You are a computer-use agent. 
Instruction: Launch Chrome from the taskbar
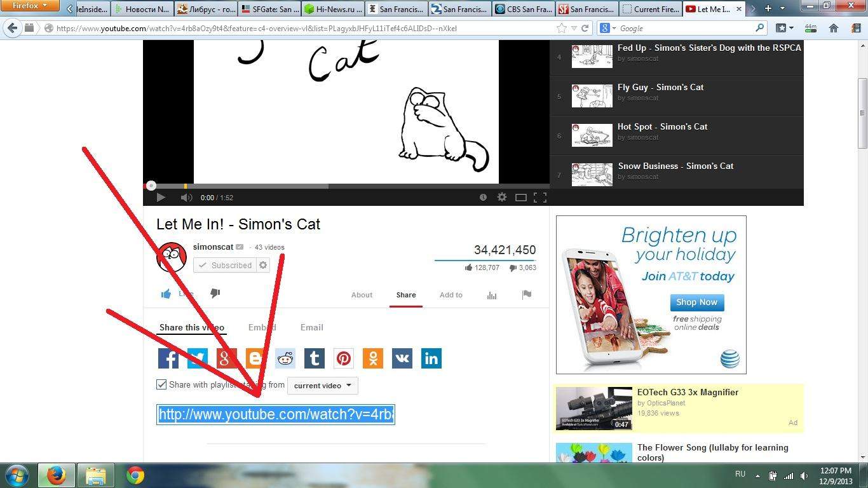[135, 475]
